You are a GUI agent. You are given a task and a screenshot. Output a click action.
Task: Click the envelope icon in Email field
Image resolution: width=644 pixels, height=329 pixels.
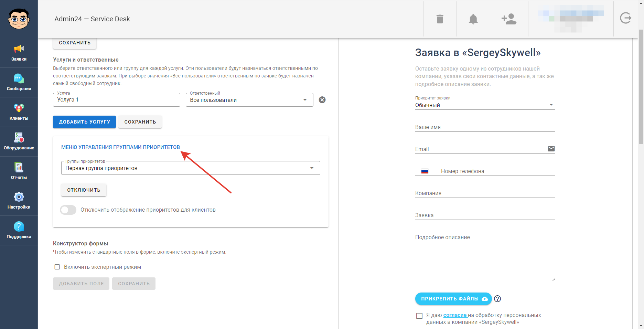[x=551, y=149]
